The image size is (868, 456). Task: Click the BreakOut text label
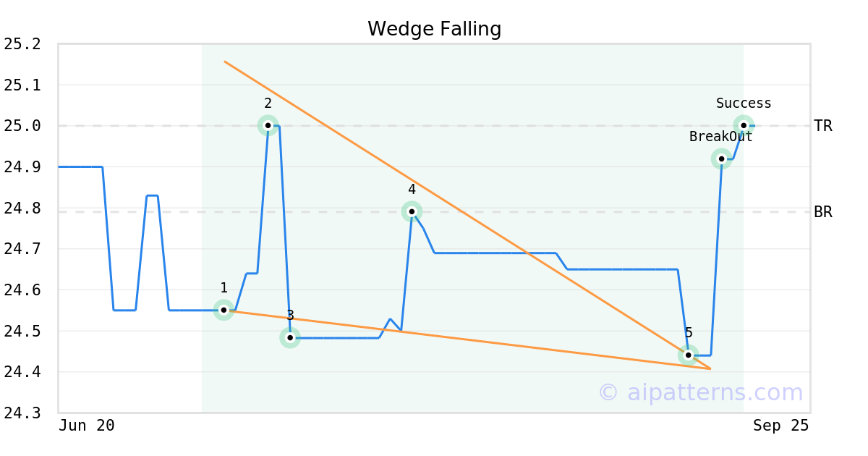720,137
